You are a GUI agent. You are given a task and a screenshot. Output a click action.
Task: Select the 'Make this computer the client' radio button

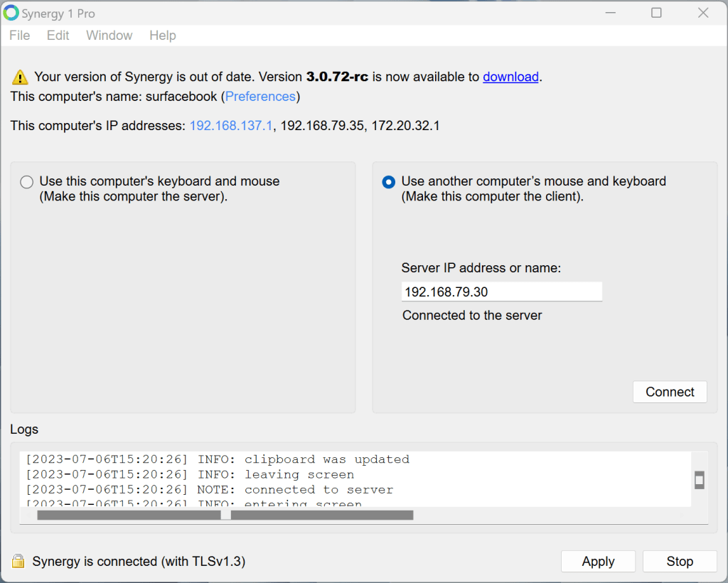[x=389, y=182]
